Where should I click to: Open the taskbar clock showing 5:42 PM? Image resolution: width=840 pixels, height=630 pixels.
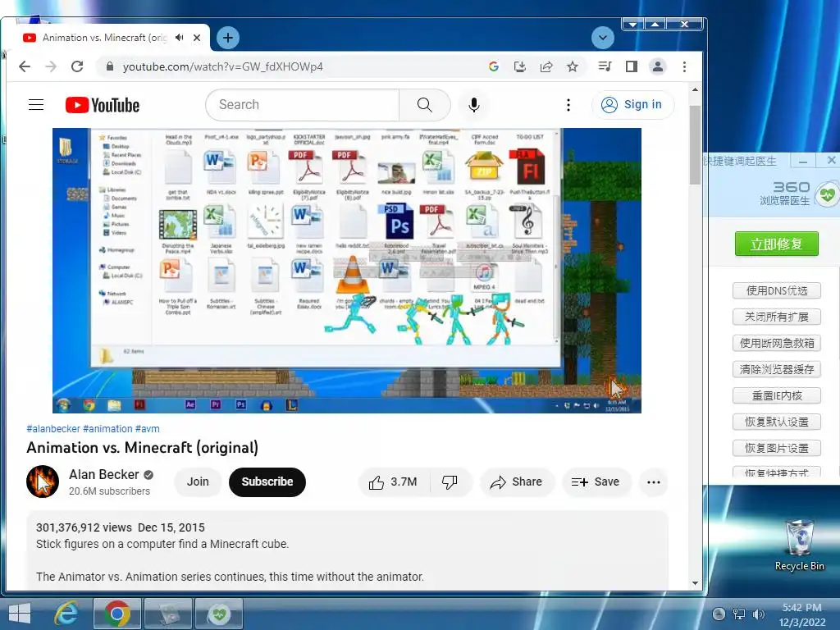pos(801,614)
